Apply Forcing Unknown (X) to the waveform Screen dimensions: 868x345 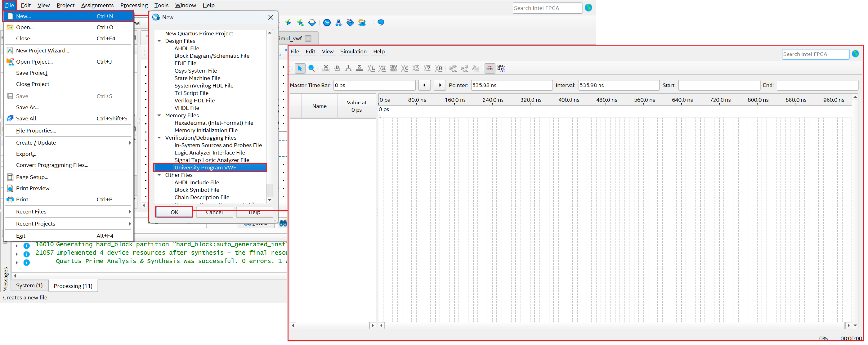pyautogui.click(x=325, y=68)
